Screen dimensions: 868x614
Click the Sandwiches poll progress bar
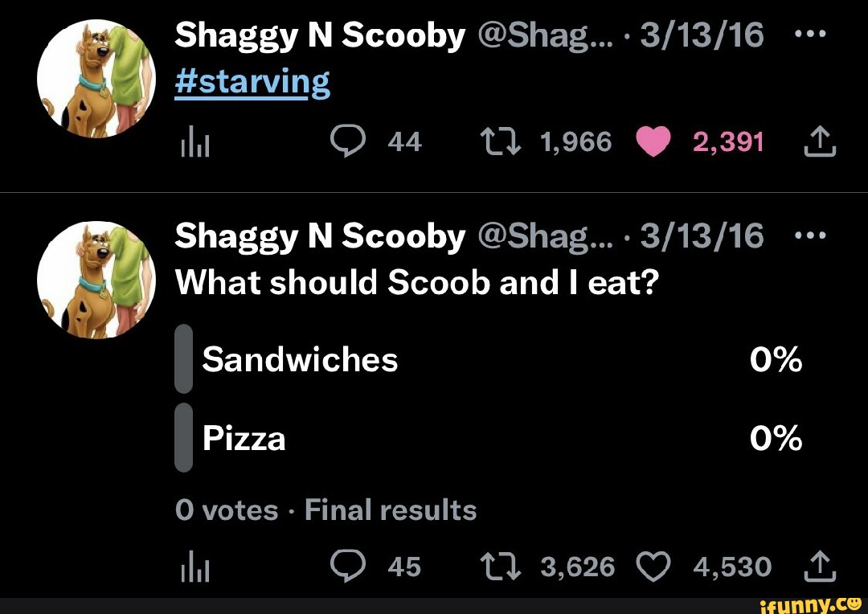182,360
